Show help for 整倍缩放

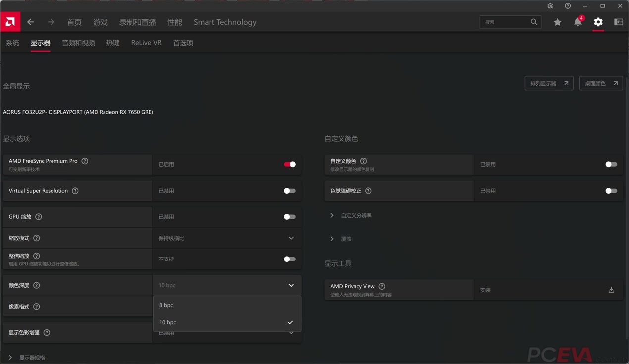37,256
